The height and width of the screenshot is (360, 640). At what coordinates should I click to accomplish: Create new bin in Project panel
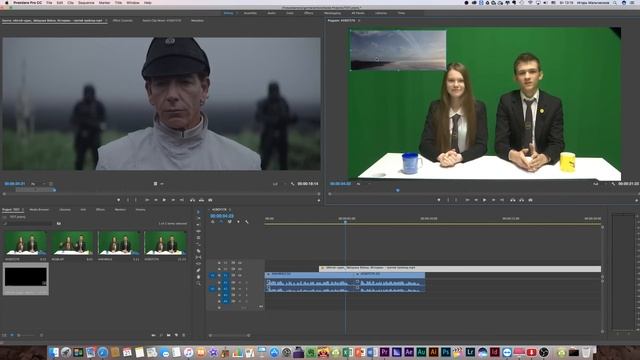[169, 335]
